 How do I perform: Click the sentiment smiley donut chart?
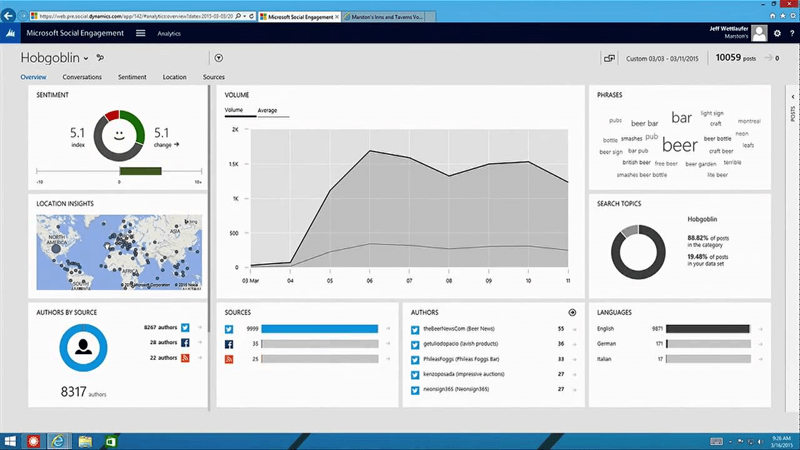(x=119, y=135)
